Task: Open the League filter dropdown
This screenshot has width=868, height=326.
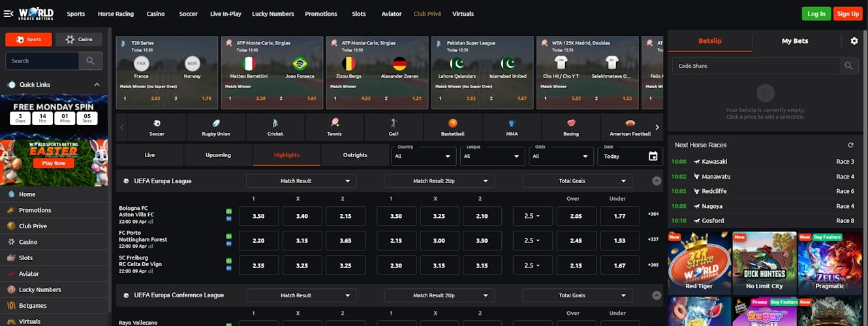Action: (x=493, y=156)
